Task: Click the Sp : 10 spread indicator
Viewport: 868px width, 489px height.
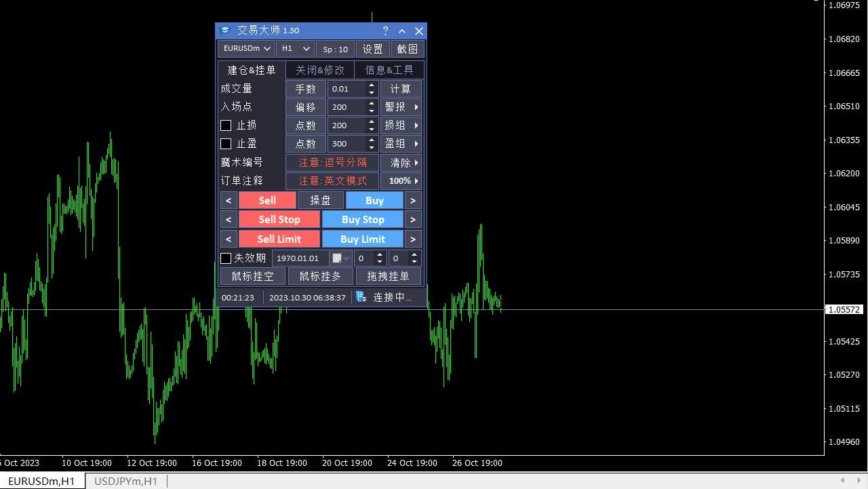Action: (x=336, y=49)
